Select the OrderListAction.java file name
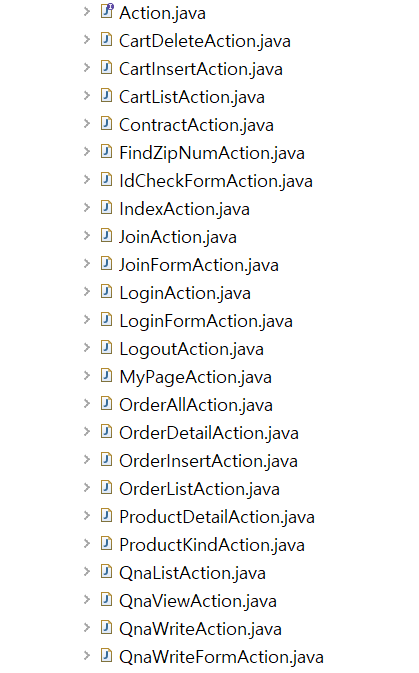 point(200,489)
